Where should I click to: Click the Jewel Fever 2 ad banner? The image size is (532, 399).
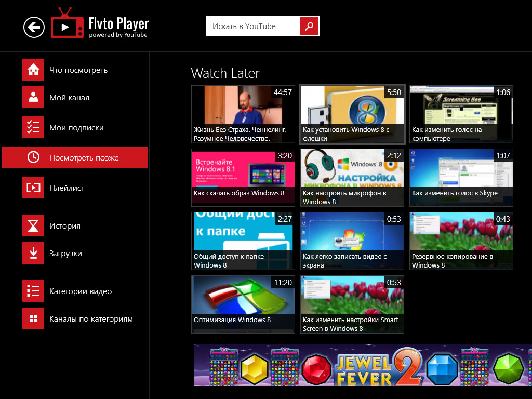point(363,365)
